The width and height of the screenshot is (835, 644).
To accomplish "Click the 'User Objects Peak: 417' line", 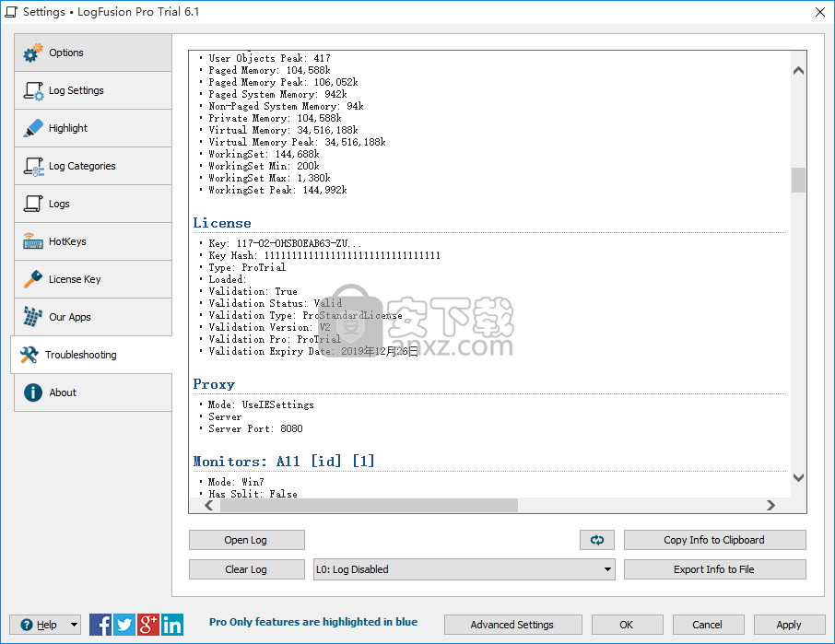I will [269, 58].
